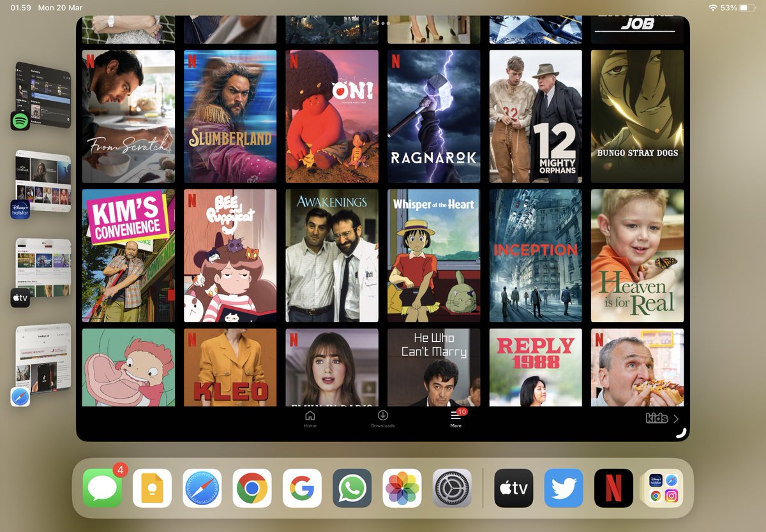Image resolution: width=766 pixels, height=532 pixels.
Task: Open From Scratch poster
Action: [x=128, y=117]
